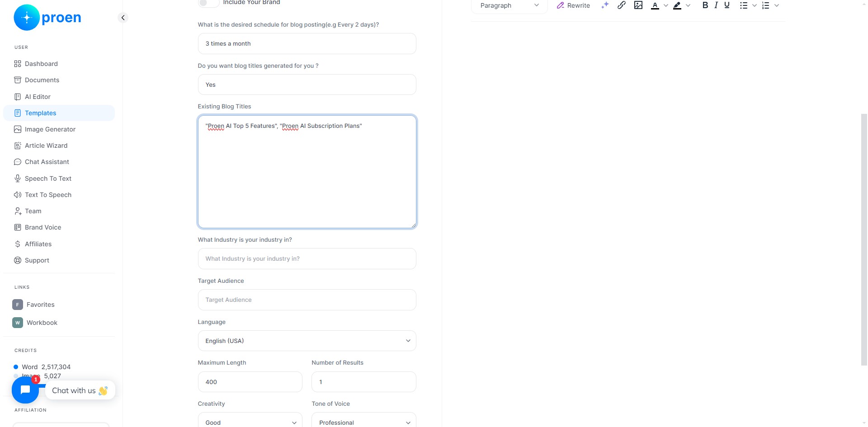868x427 pixels.
Task: Open the Dashboard page
Action: click(x=41, y=64)
